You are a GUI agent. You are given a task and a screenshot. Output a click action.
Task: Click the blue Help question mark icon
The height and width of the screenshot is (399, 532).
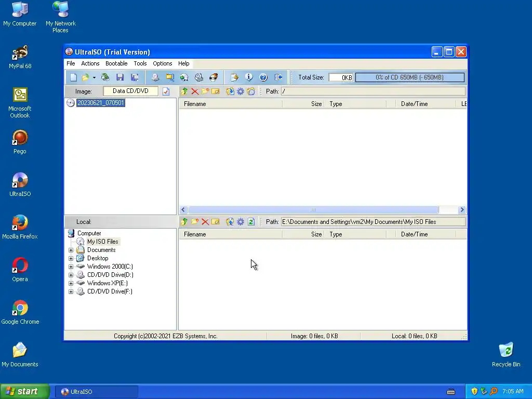[263, 77]
